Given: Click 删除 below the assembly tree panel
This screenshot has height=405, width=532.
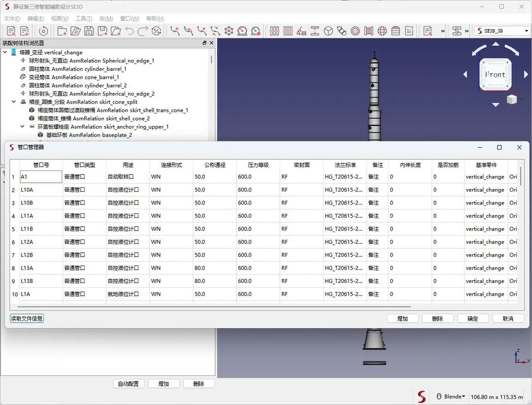Looking at the screenshot, I should click(x=199, y=384).
